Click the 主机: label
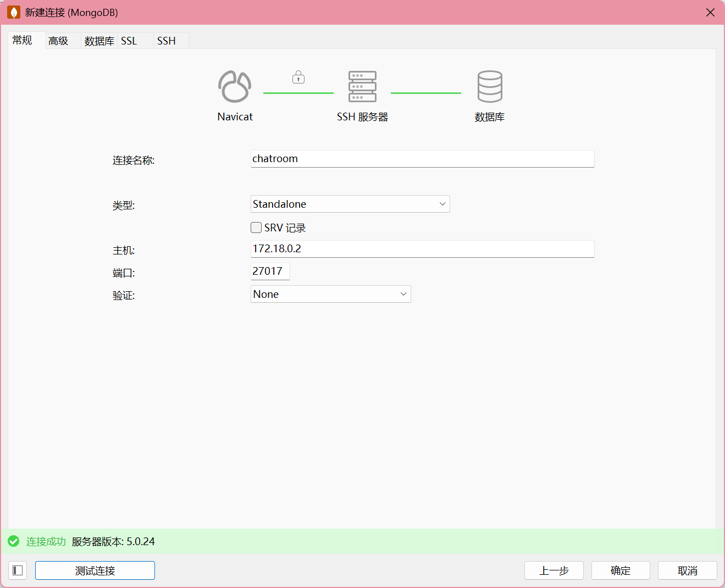The width and height of the screenshot is (725, 588). tap(124, 251)
